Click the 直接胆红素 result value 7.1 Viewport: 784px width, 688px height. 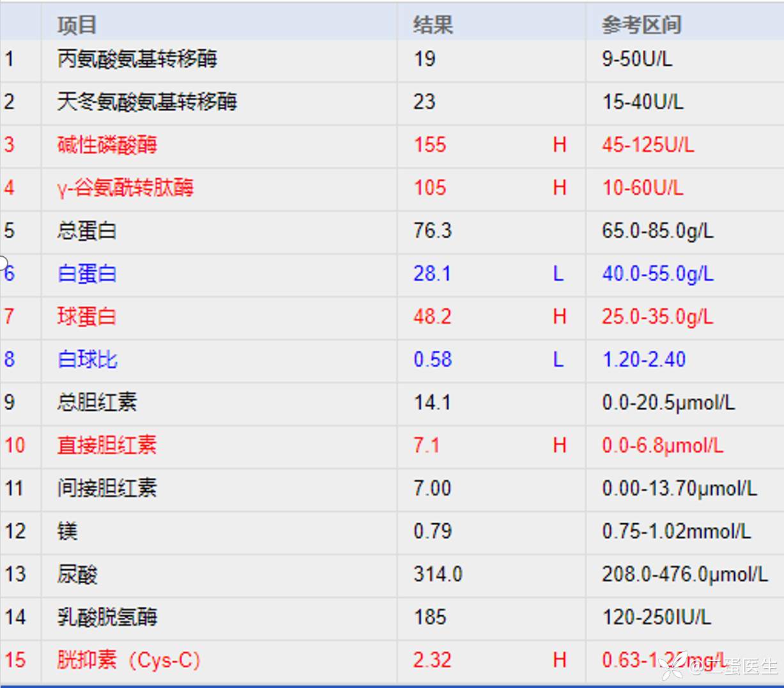[x=426, y=445]
